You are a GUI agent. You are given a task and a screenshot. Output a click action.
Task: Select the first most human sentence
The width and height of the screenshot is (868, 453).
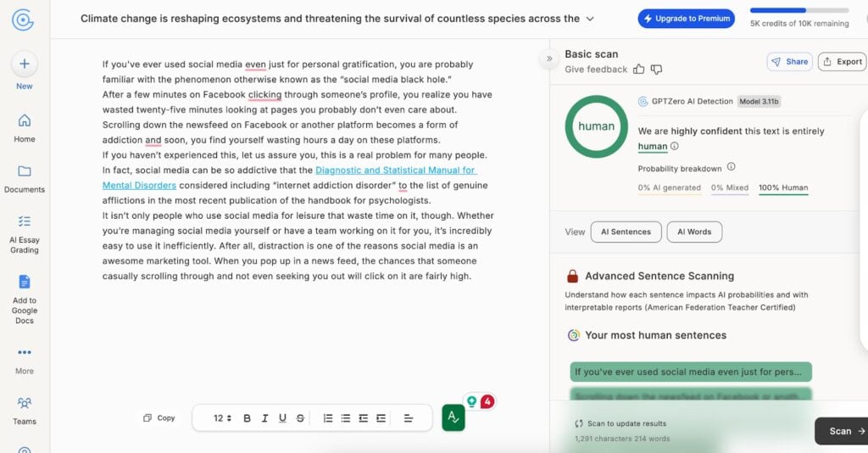coord(691,372)
